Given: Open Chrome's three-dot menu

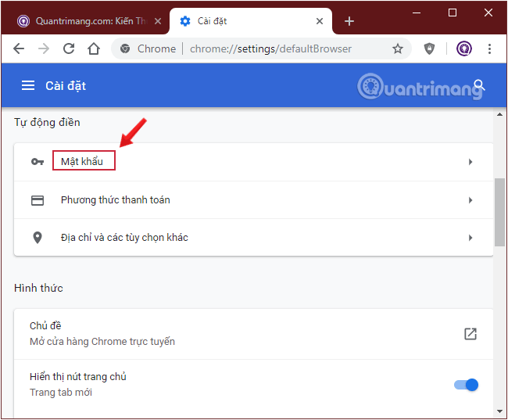Looking at the screenshot, I should tap(489, 48).
